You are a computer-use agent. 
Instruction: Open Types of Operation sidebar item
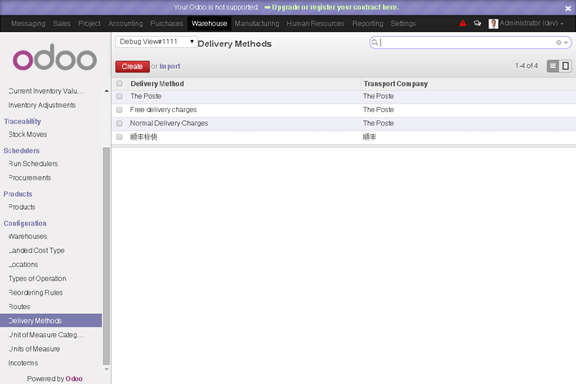37,279
